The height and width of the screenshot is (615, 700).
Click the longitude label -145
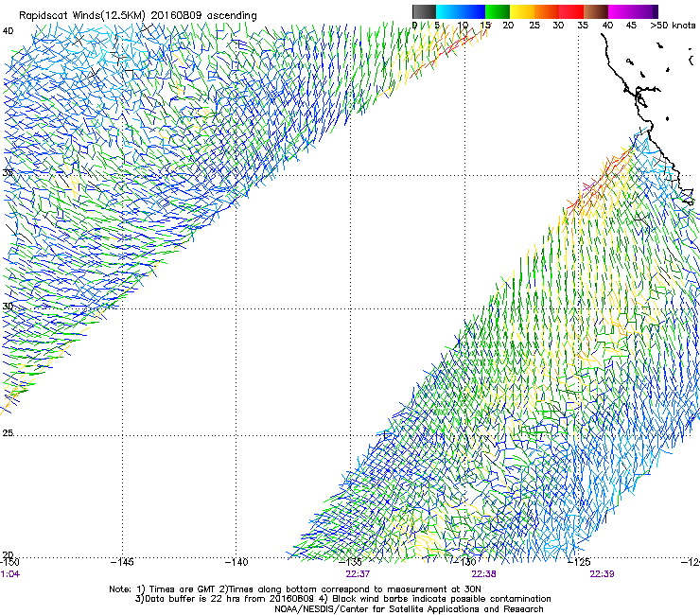(122, 562)
